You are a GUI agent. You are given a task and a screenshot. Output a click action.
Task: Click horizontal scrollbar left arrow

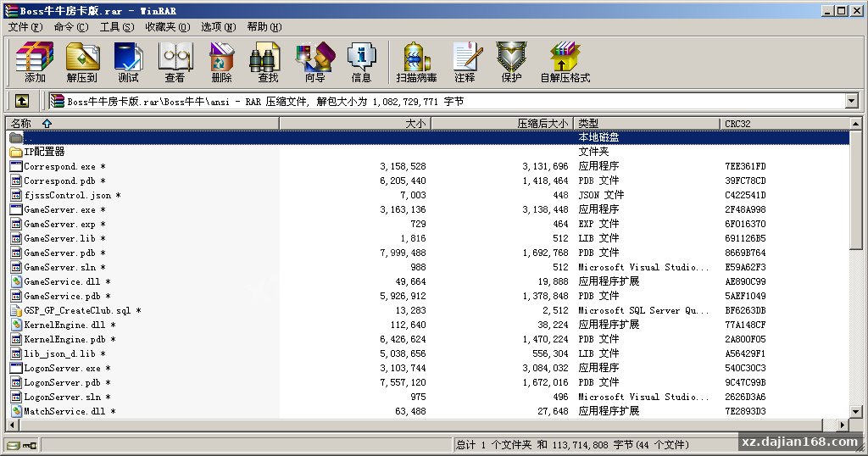(12, 425)
